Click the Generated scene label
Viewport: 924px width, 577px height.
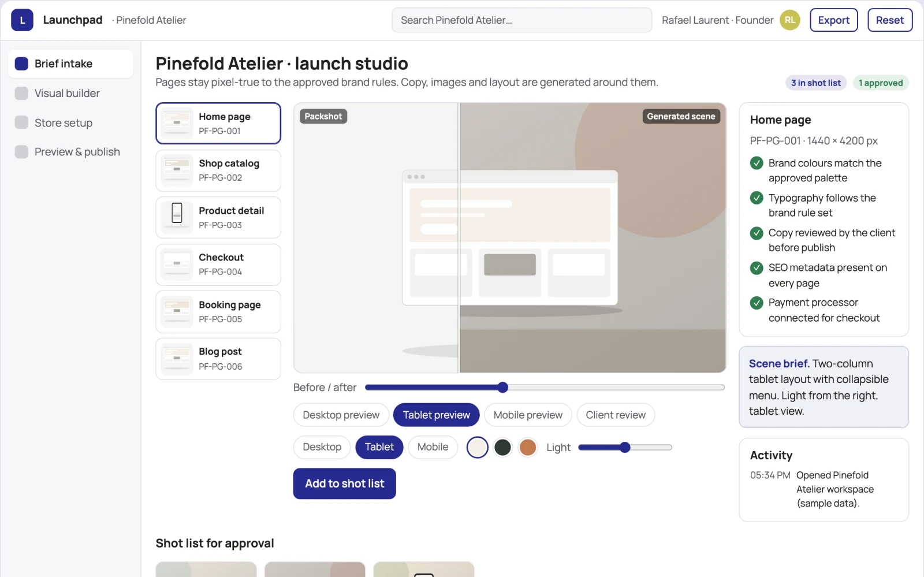(x=681, y=116)
